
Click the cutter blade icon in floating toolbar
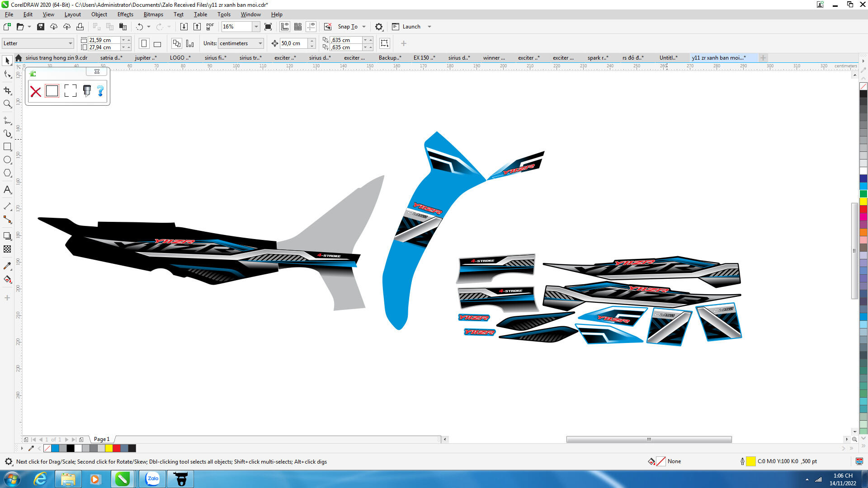(x=87, y=91)
